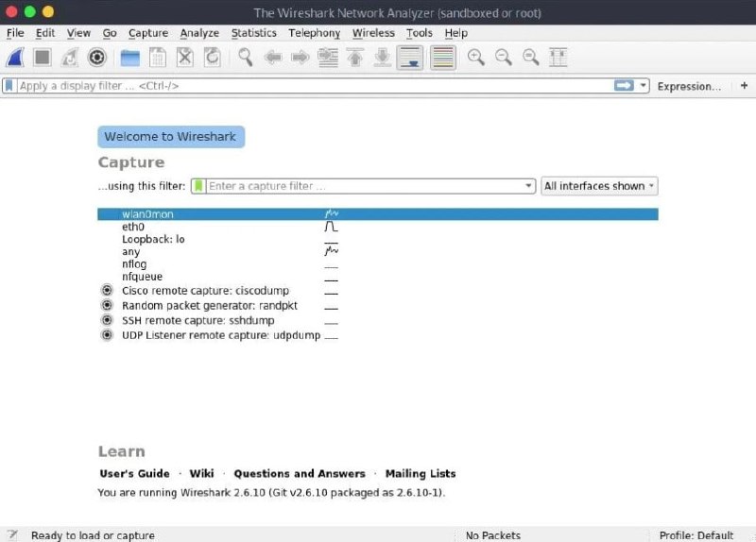Click display filter bookmark icon
The width and height of the screenshot is (756, 542).
point(9,86)
